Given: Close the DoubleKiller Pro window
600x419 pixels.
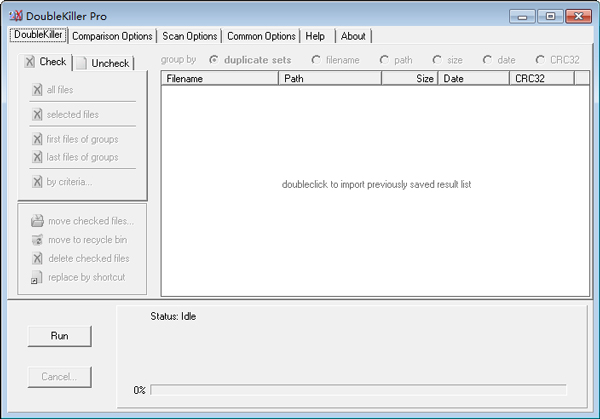Looking at the screenshot, I should 579,16.
